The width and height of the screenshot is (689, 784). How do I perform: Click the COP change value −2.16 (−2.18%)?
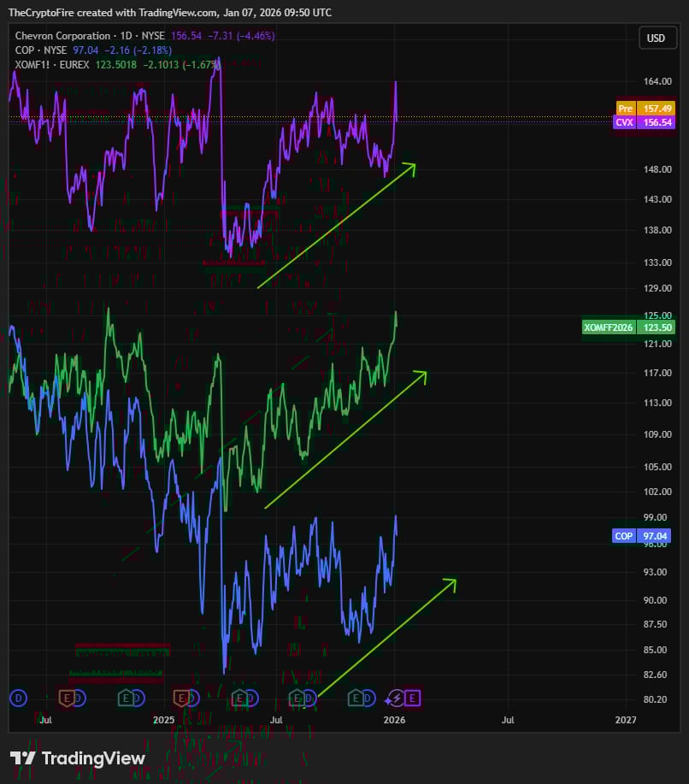coord(138,50)
